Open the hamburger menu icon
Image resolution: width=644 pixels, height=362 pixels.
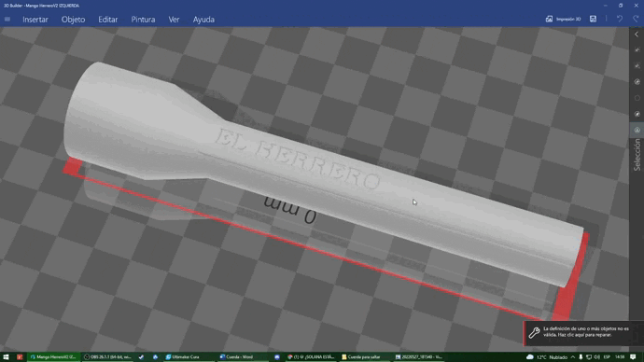[x=7, y=20]
